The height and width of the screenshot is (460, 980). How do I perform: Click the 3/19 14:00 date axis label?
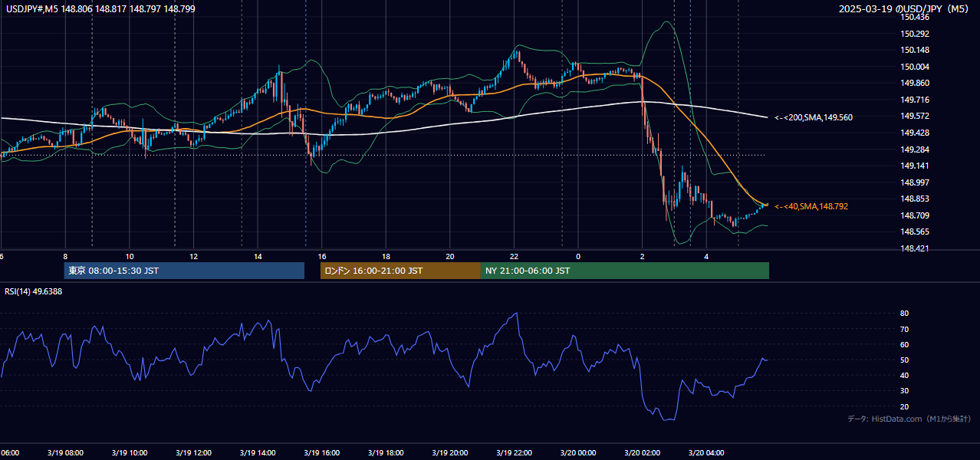pyautogui.click(x=257, y=453)
